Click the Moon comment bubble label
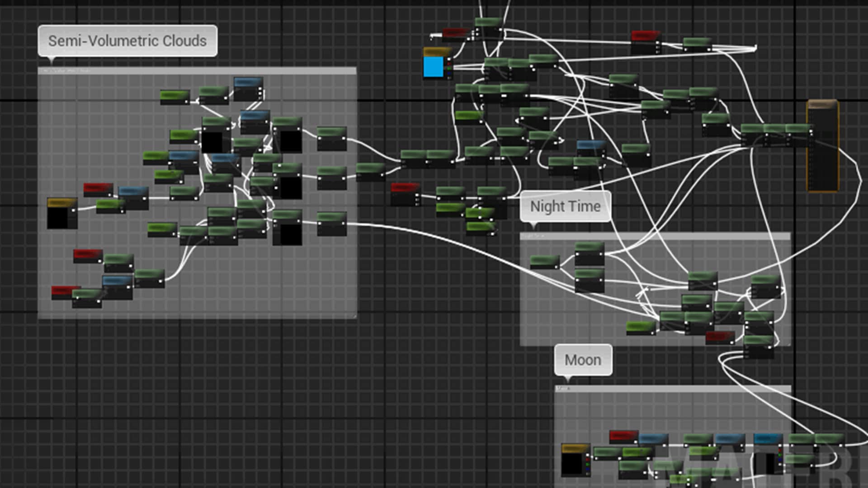This screenshot has height=488, width=868. 583,360
